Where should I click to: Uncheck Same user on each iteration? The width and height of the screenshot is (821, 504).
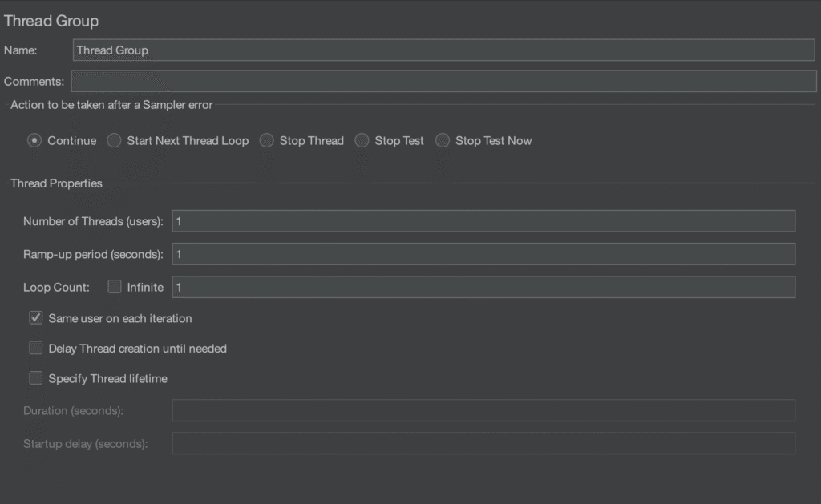click(x=36, y=318)
